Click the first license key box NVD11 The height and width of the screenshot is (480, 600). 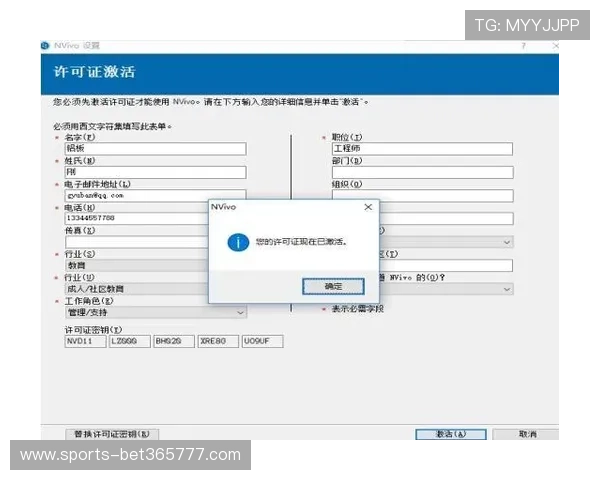(84, 341)
